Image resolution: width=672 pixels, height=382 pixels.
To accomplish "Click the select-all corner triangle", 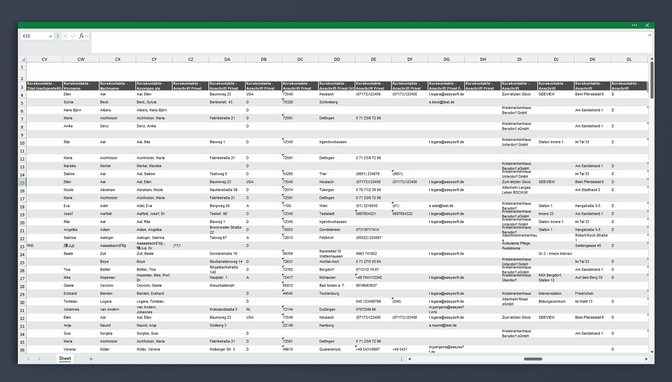I will click(x=23, y=59).
